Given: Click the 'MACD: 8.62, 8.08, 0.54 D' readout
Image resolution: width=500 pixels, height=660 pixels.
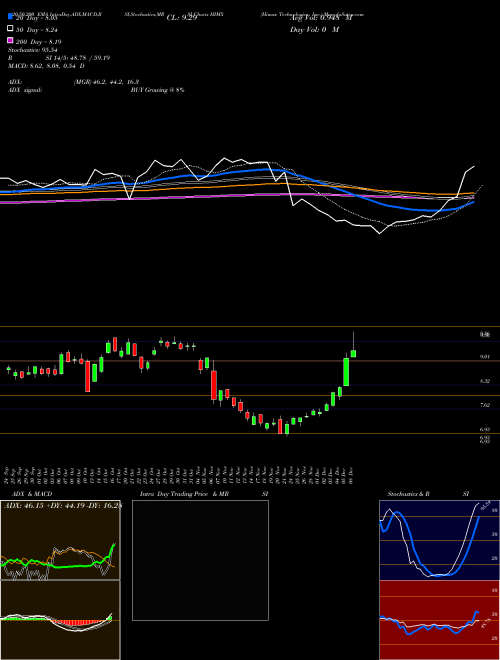Looking at the screenshot, I should click(x=46, y=66).
